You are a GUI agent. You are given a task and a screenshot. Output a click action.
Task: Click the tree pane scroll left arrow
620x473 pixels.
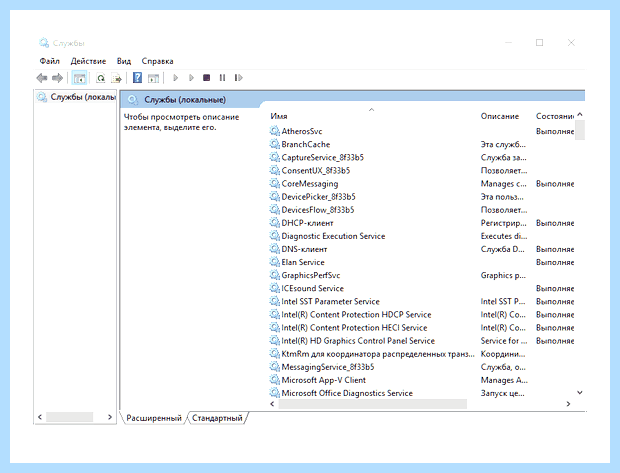[x=40, y=417]
